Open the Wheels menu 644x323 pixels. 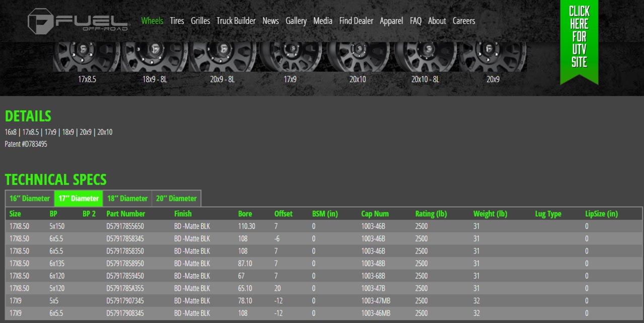[x=152, y=21]
